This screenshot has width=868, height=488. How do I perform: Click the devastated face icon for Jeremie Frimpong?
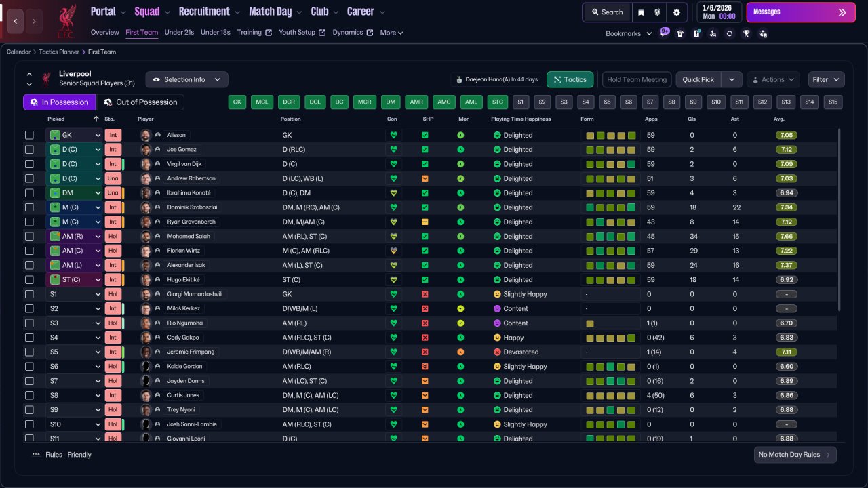[x=497, y=352]
